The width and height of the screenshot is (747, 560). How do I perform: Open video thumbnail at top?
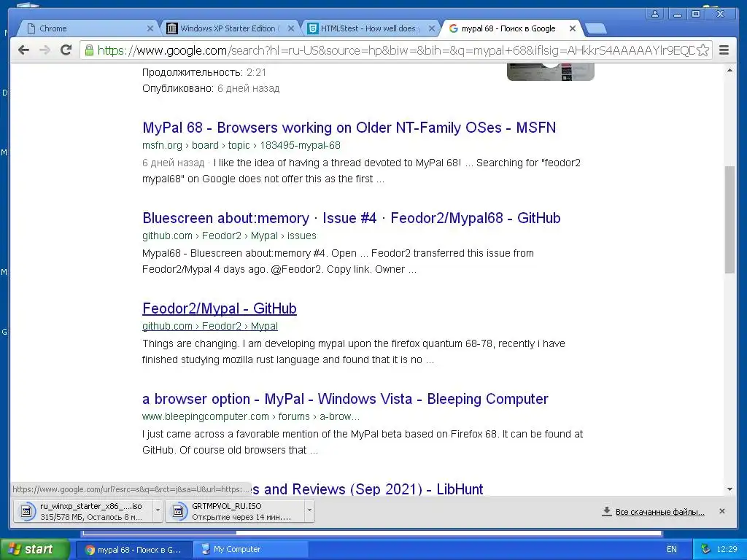click(550, 71)
